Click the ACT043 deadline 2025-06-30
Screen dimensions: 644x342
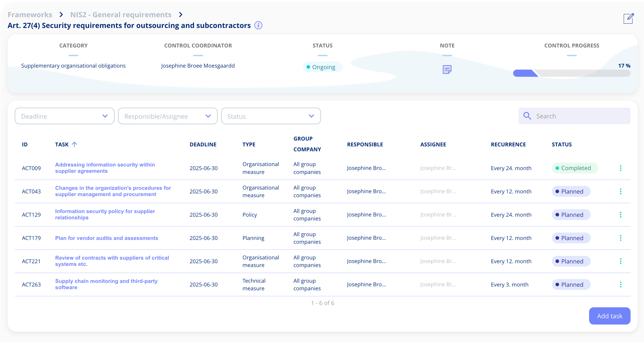click(203, 191)
